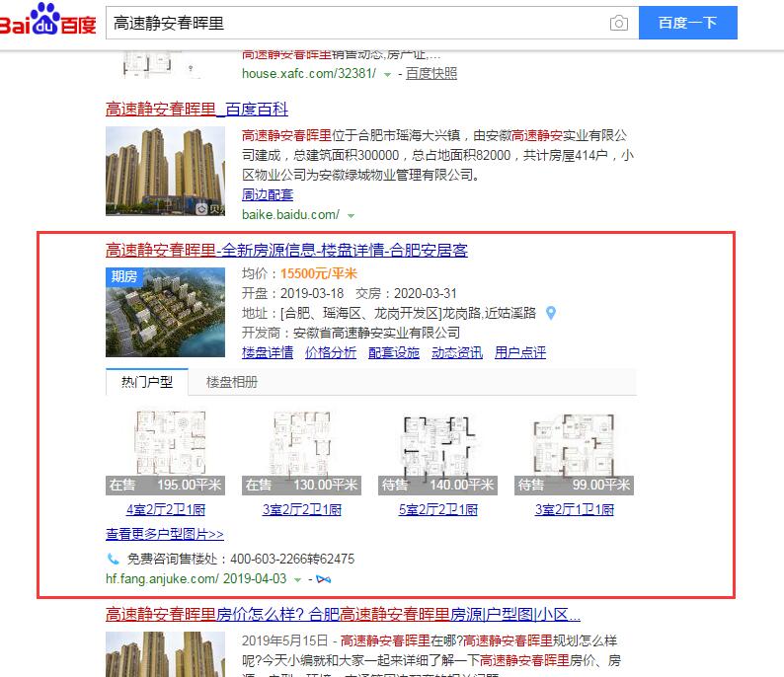Click the baike.baidu.com/ URL text

tap(290, 215)
